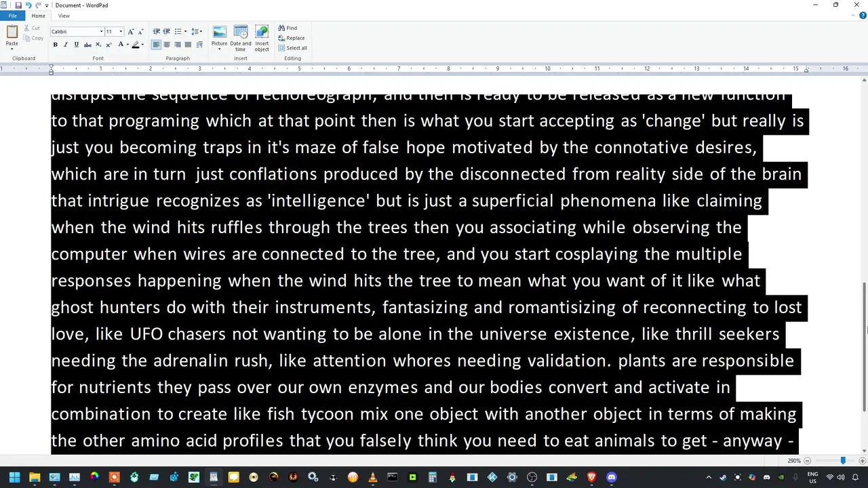Screen dimensions: 868x488
Task: Toggle Underline formatting
Action: [x=76, y=45]
